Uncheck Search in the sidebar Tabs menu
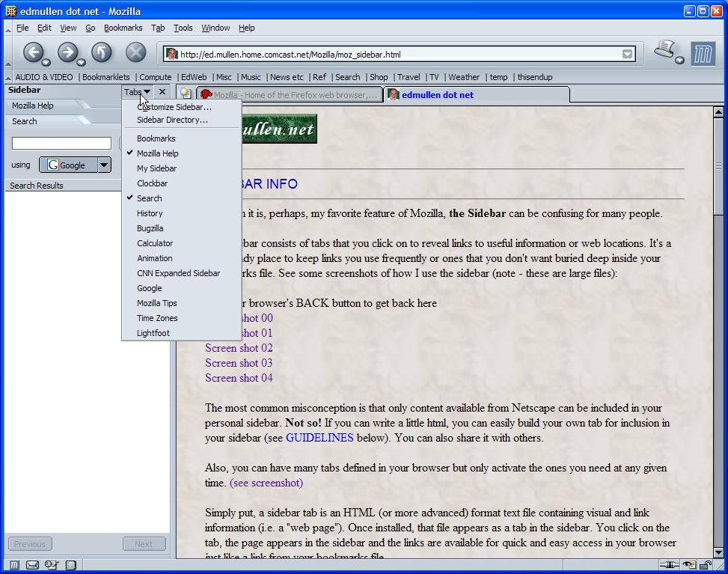The height and width of the screenshot is (574, 728). 149,198
